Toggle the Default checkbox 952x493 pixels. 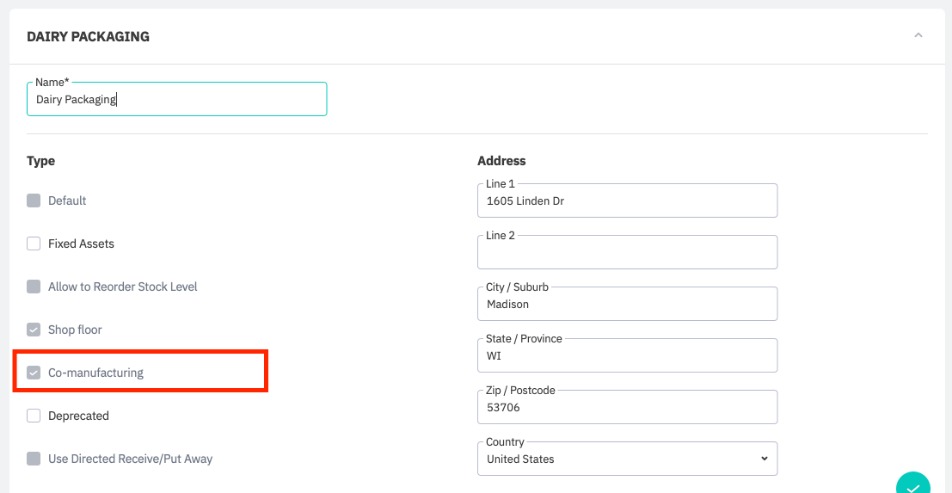[34, 201]
